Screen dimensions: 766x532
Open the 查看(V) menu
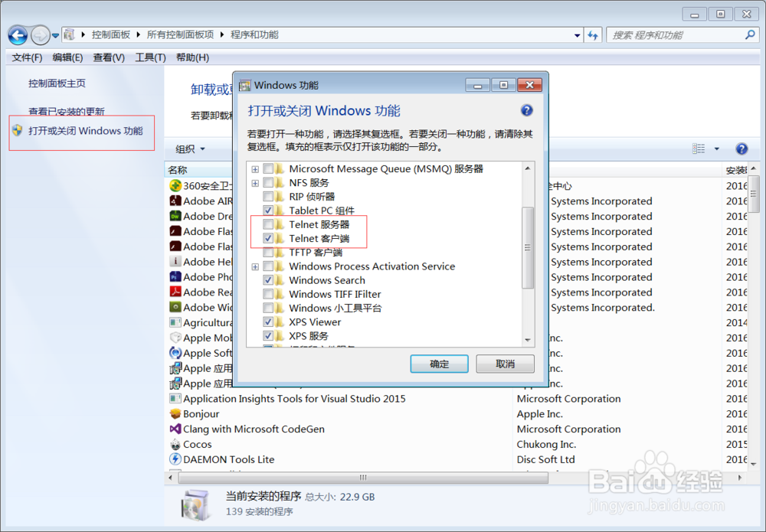(109, 57)
